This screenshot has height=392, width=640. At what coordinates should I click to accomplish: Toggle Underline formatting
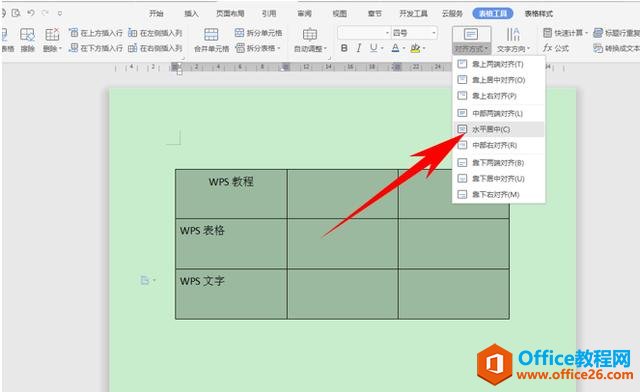tap(373, 48)
